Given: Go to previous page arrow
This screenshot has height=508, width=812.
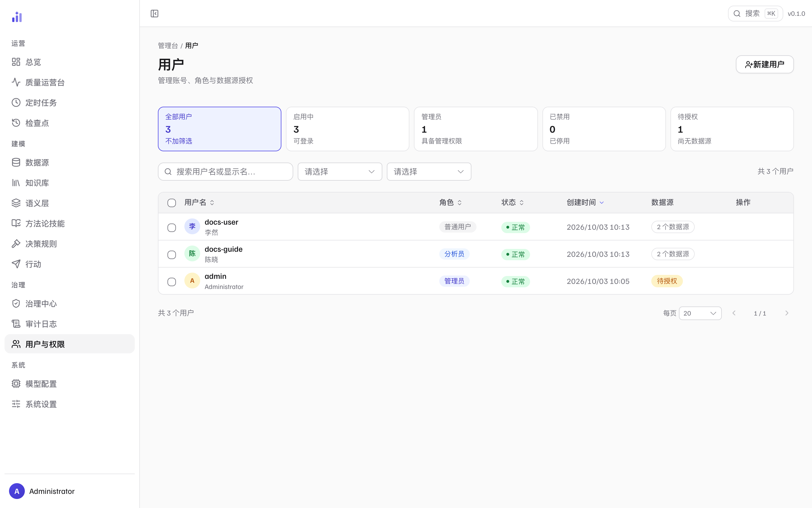Looking at the screenshot, I should [734, 313].
